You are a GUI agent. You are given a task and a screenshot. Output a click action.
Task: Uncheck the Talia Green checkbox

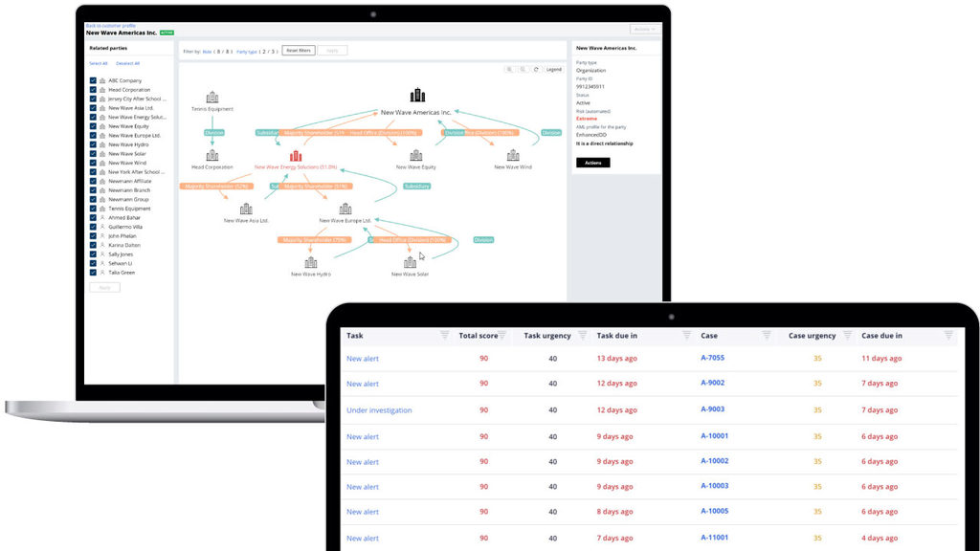(x=93, y=273)
